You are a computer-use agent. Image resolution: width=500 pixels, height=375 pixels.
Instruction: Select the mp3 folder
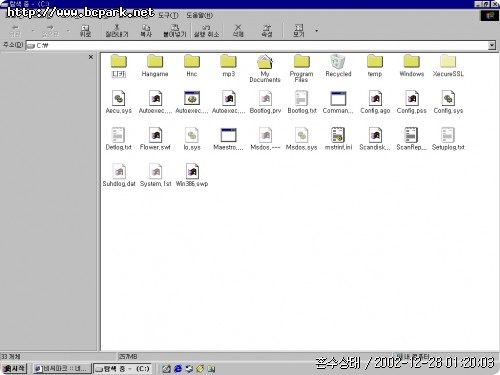228,66
